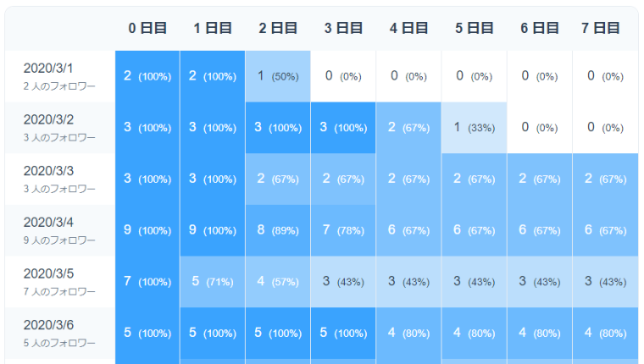
Task: Click the 2020/3/2 day 5 cell showing 33%
Action: click(474, 128)
